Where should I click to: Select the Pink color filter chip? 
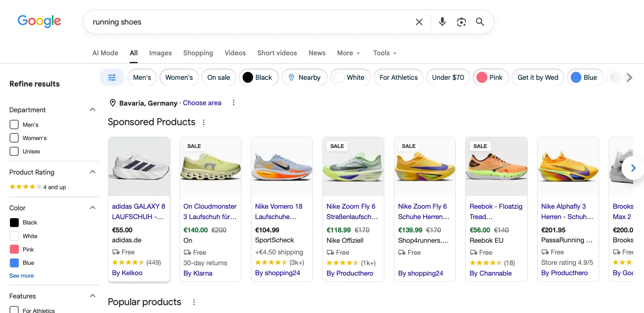(491, 77)
